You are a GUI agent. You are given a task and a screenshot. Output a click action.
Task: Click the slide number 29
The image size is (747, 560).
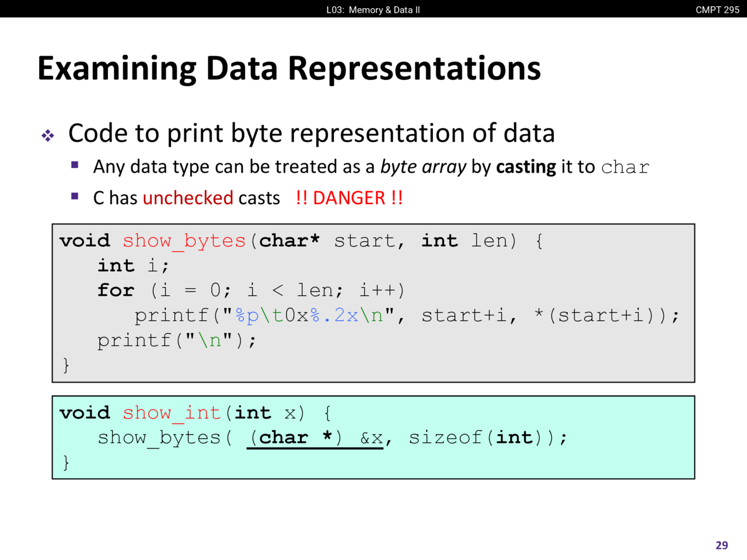[721, 545]
